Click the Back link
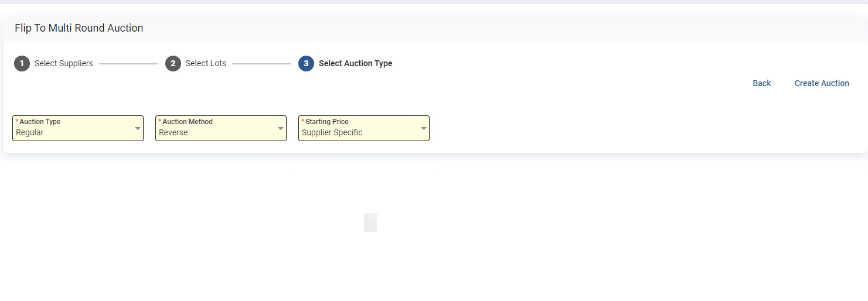Viewport: 868px width, 301px height. [761, 83]
